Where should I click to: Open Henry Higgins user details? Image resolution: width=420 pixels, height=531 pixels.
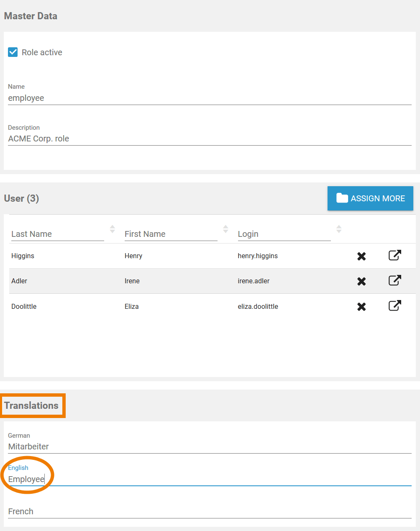(x=394, y=255)
